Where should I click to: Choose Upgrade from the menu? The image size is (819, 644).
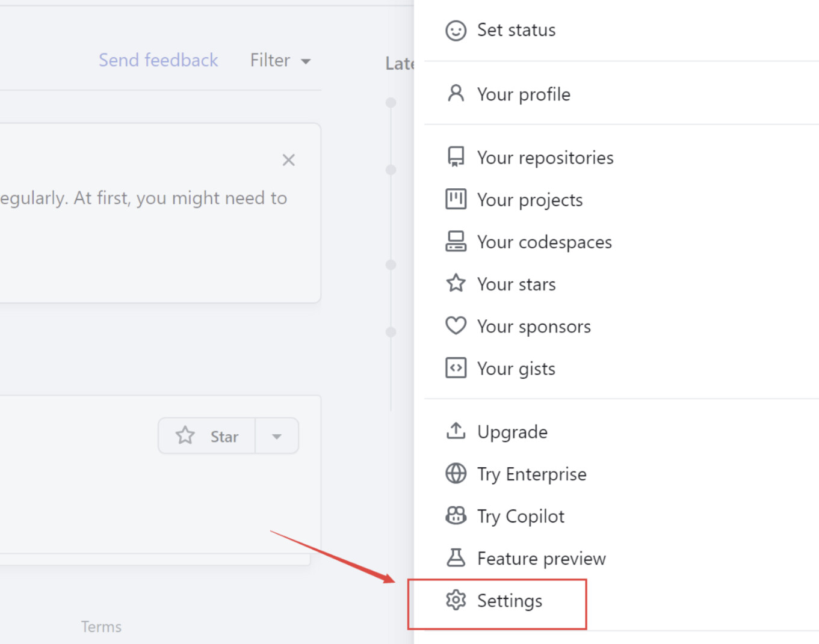tap(512, 432)
